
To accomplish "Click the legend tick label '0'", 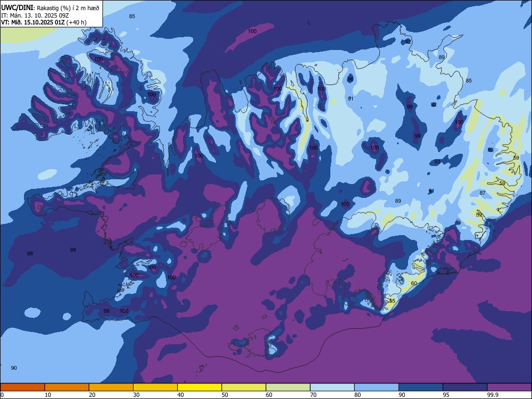I will pyautogui.click(x=2, y=395).
